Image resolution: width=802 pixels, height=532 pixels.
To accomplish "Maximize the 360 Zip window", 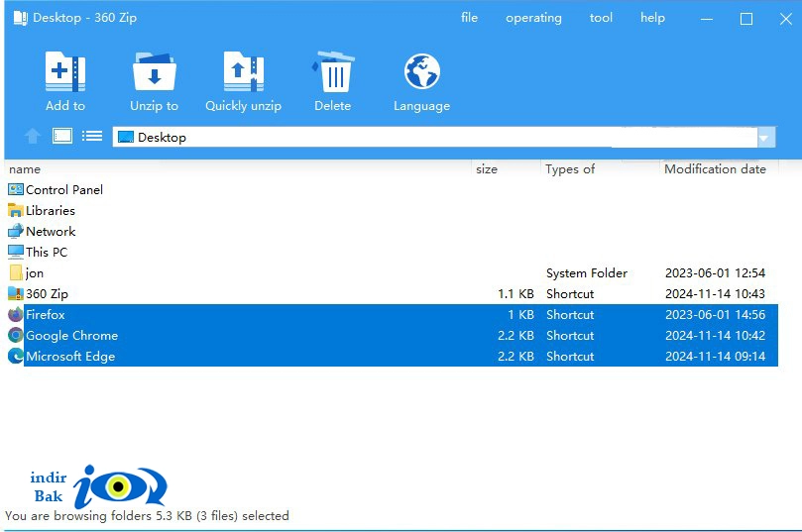I will tap(746, 19).
